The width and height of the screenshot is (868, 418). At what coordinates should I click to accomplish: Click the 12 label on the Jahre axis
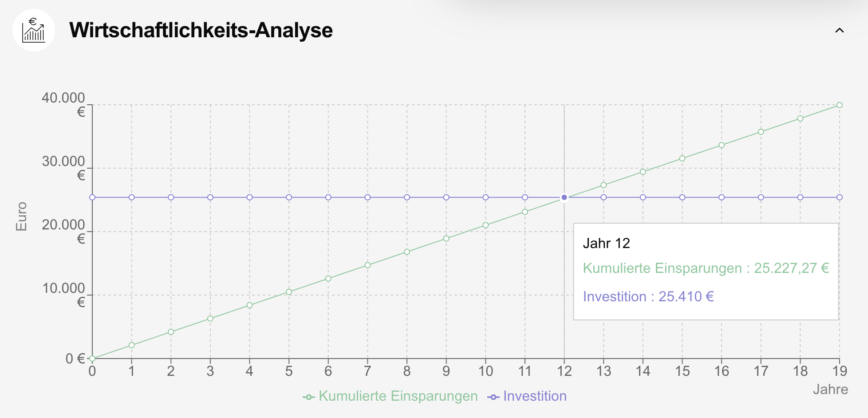pos(564,371)
